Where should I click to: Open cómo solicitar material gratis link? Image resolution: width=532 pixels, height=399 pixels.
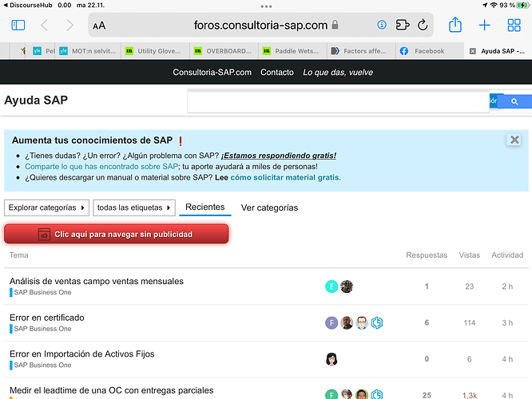[284, 178]
